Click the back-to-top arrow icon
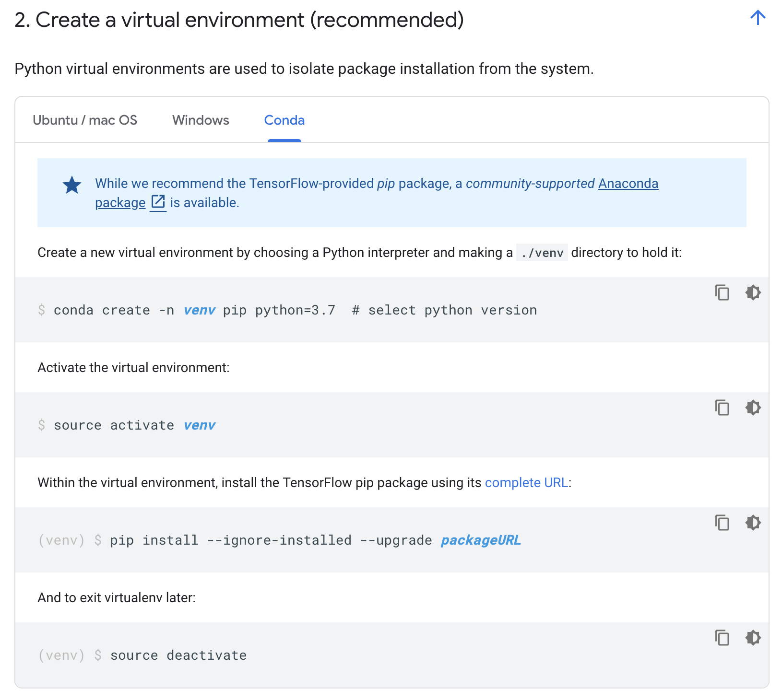This screenshot has height=700, width=782. click(x=758, y=18)
